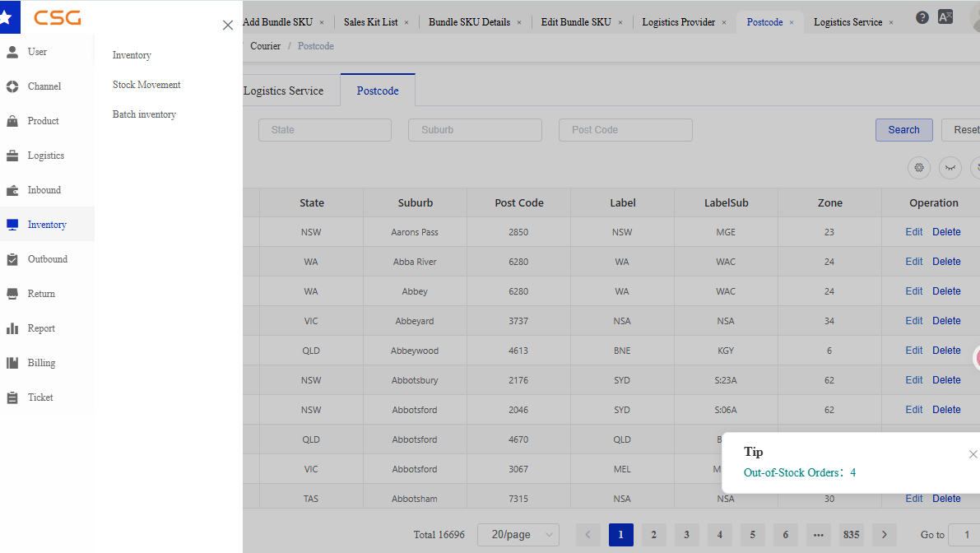Click the language translate icon
The width and height of the screenshot is (980, 553).
945,17
